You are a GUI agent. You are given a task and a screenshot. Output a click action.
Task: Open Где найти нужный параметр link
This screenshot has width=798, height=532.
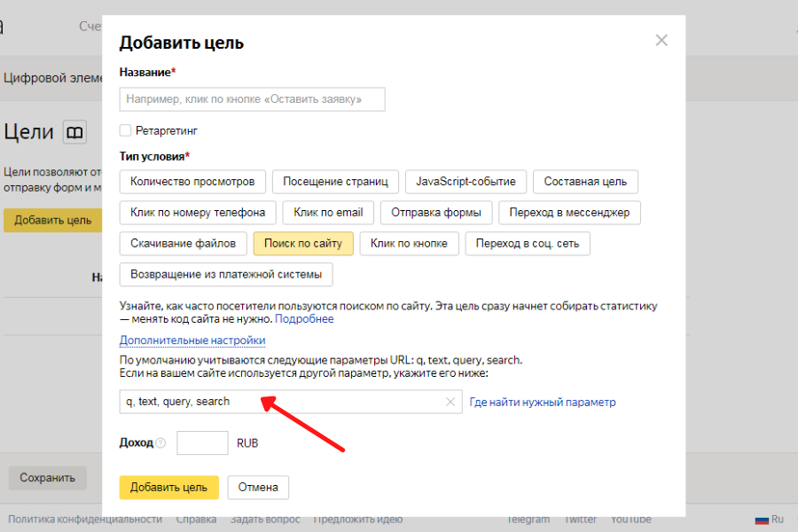click(x=542, y=403)
